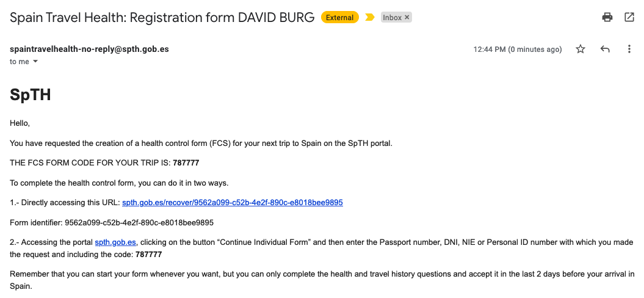This screenshot has width=644, height=298.
Task: Expand the "to me" recipient details arrow
Action: (x=35, y=62)
